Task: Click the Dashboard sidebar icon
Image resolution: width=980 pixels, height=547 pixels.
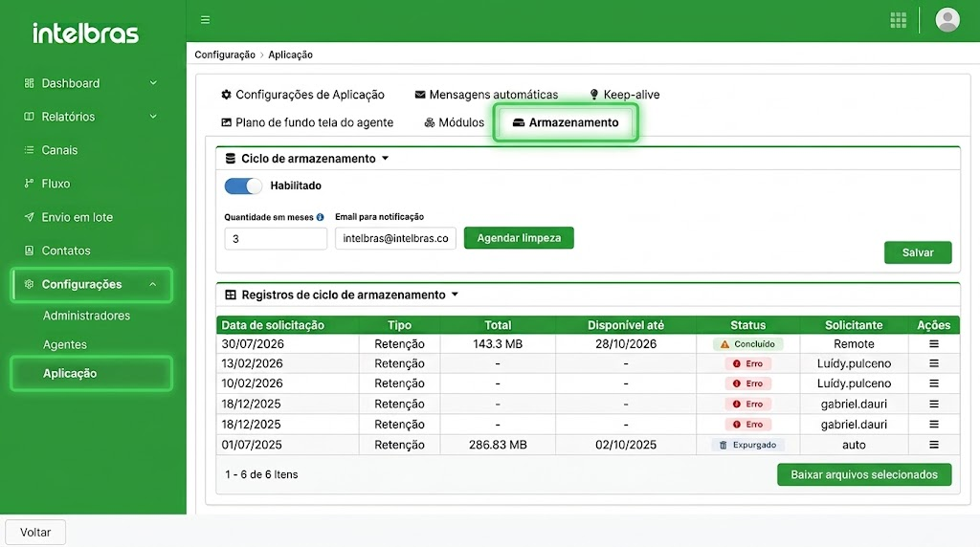Action: (29, 83)
